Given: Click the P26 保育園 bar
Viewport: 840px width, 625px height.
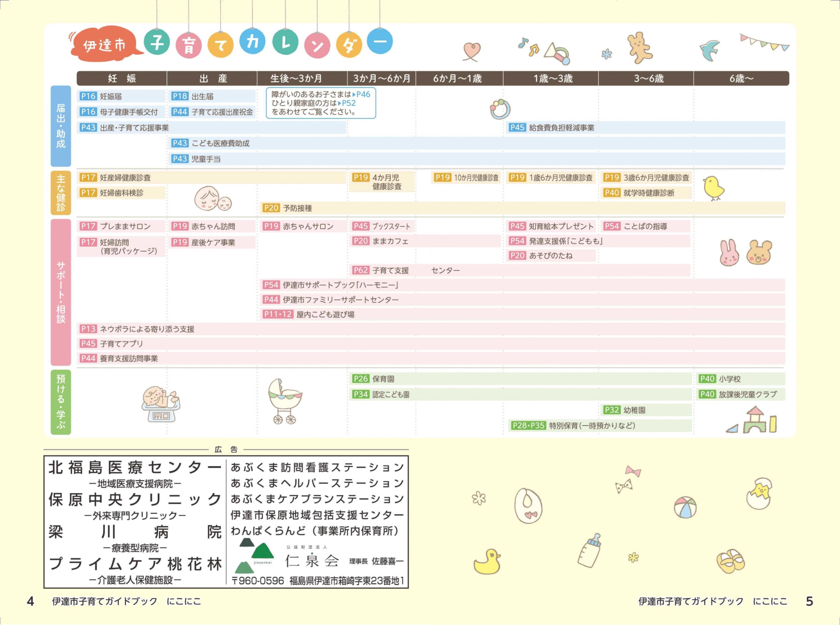Looking at the screenshot, I should tap(520, 379).
